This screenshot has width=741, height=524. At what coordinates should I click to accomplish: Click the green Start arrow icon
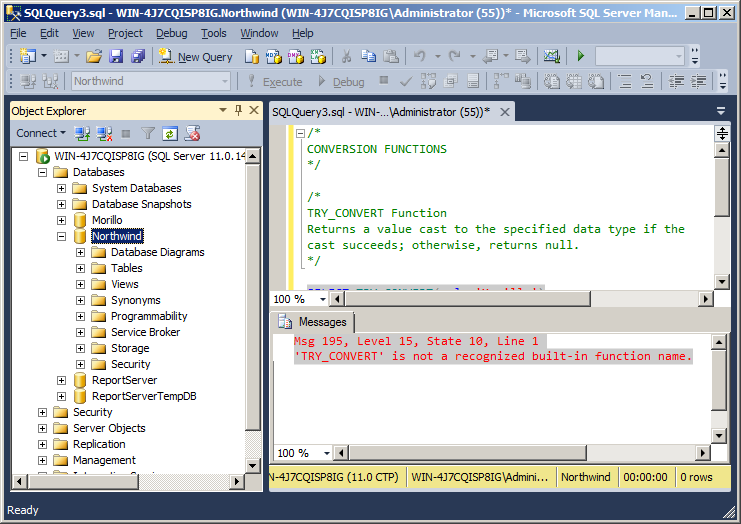581,56
